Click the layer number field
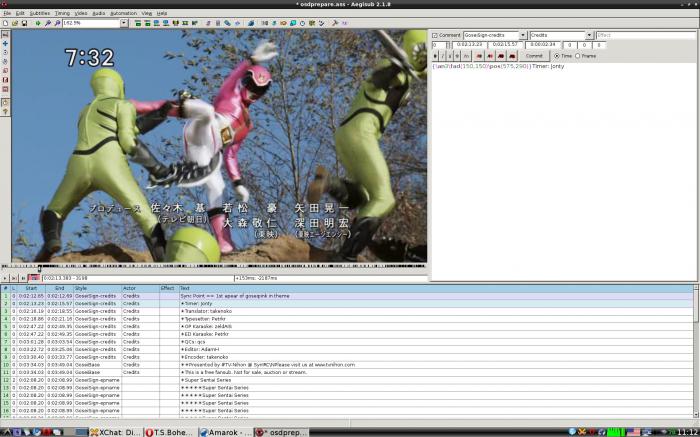Viewport: 700px width, 437px height. coord(439,45)
